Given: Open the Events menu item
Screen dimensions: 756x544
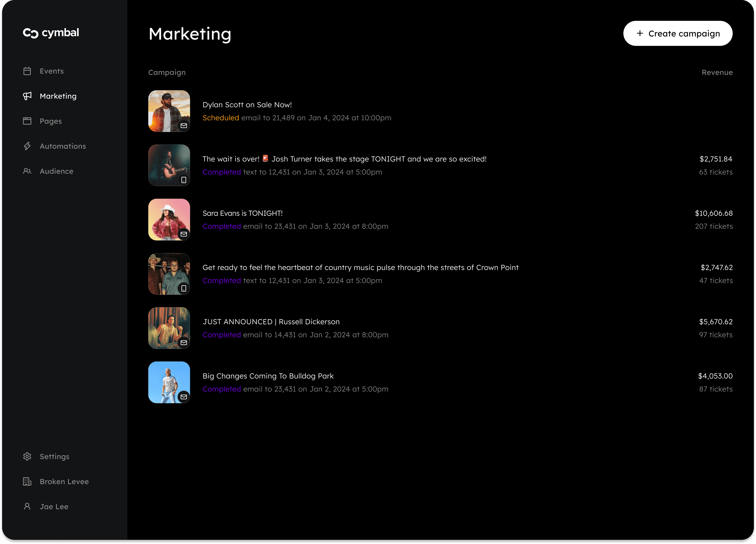Looking at the screenshot, I should point(52,71).
